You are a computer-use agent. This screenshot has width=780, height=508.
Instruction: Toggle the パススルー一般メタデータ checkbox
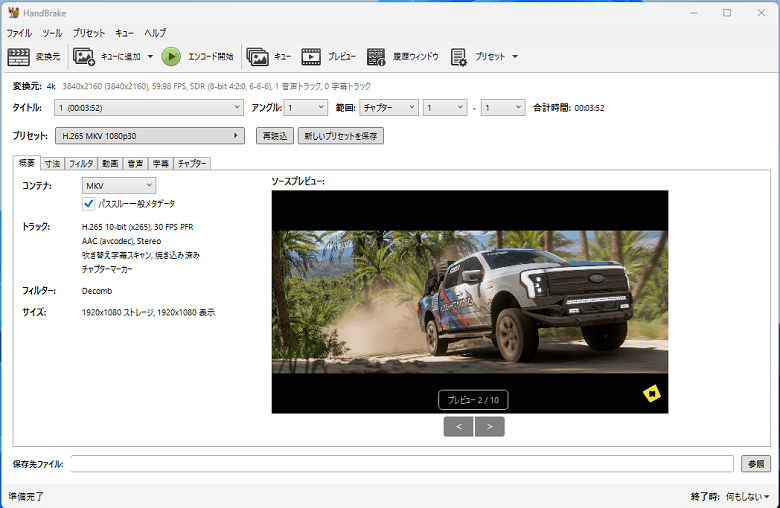[89, 203]
